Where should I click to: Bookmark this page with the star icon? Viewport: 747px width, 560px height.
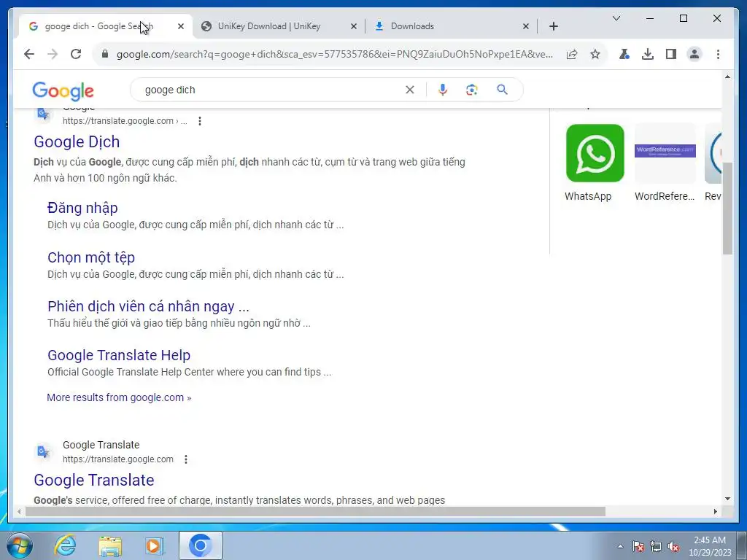(595, 54)
